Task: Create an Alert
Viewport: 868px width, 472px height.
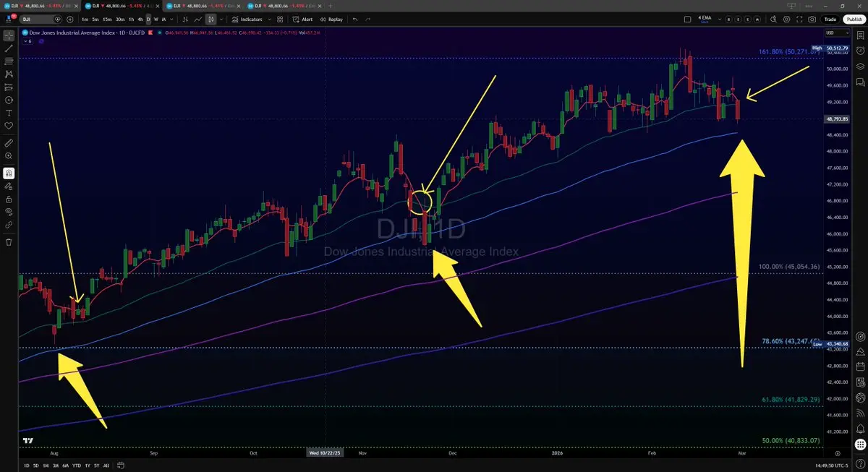Action: (302, 20)
